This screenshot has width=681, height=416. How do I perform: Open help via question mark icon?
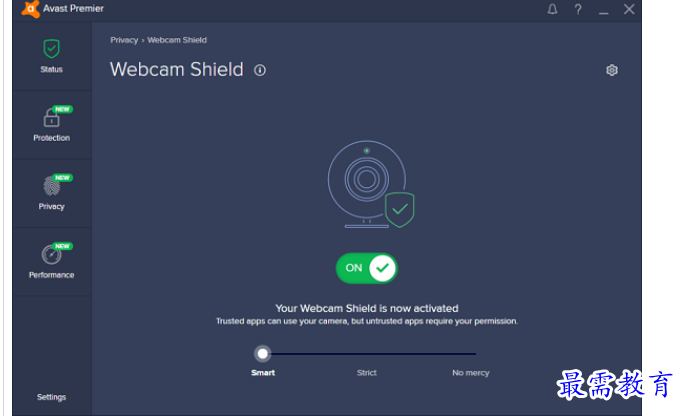578,9
